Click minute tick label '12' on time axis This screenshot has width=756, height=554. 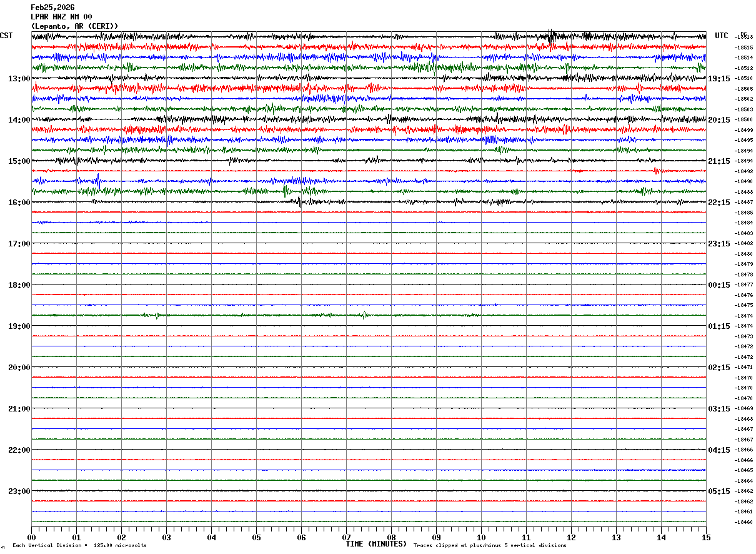(x=571, y=538)
